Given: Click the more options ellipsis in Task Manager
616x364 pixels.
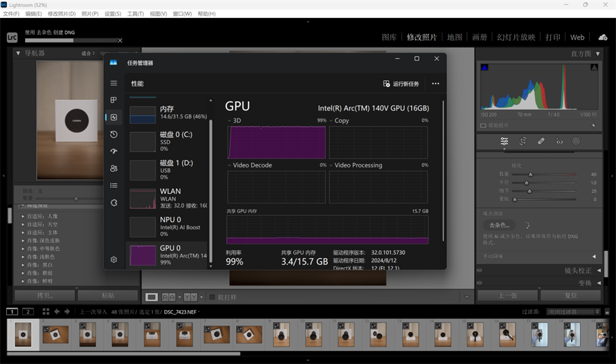Looking at the screenshot, I should coord(435,84).
